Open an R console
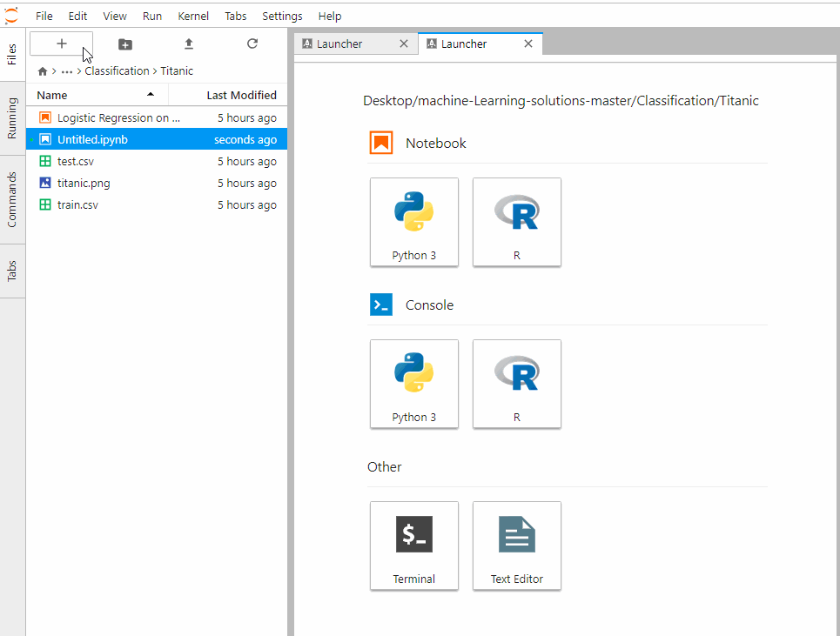 coord(517,384)
